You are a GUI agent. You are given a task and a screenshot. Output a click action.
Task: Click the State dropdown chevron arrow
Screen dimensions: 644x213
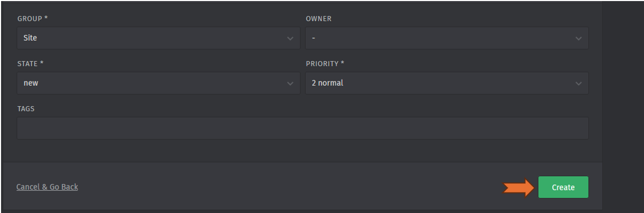click(290, 84)
